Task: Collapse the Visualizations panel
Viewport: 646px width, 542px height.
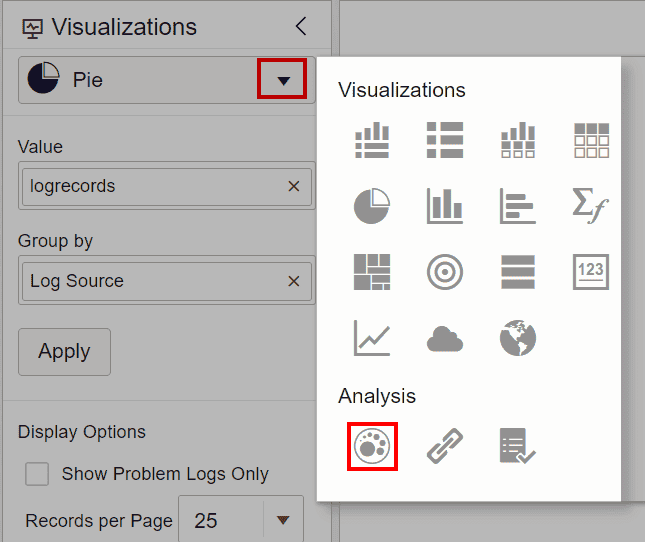Action: point(300,27)
